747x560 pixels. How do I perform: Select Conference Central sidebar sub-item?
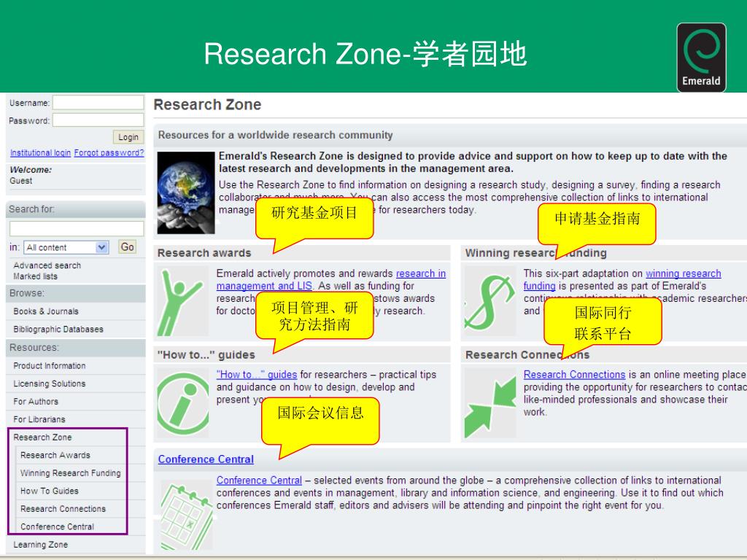click(57, 526)
